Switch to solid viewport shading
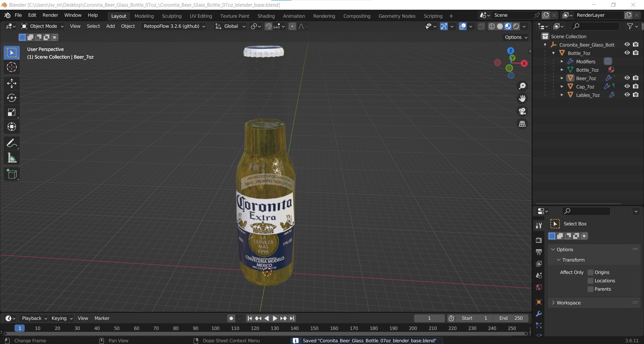644x344 pixels. click(500, 26)
